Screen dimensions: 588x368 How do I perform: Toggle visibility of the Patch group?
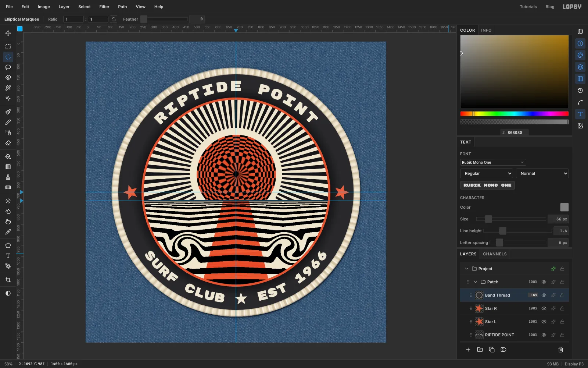544,282
